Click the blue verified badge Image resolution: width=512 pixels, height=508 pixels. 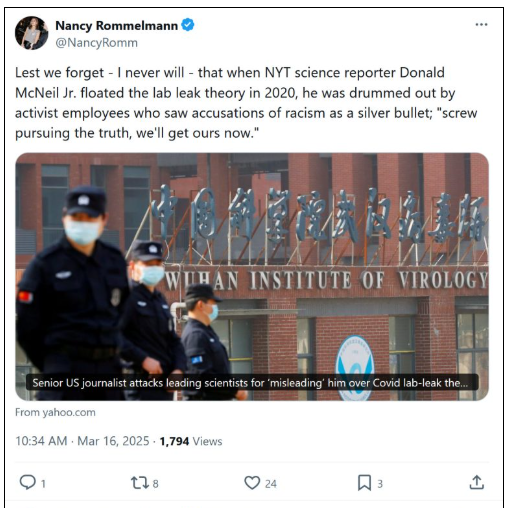coord(188,25)
